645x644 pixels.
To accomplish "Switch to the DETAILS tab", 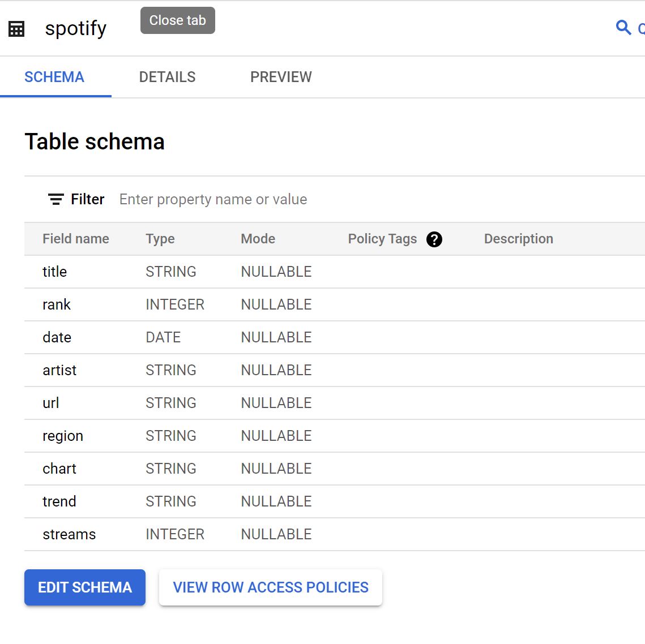I will coord(167,77).
